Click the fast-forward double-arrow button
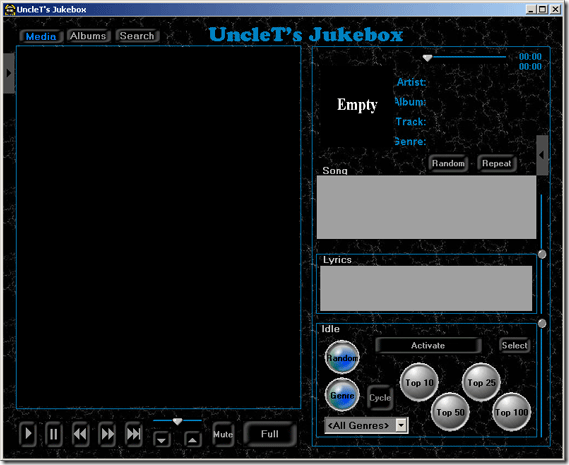 tap(107, 434)
